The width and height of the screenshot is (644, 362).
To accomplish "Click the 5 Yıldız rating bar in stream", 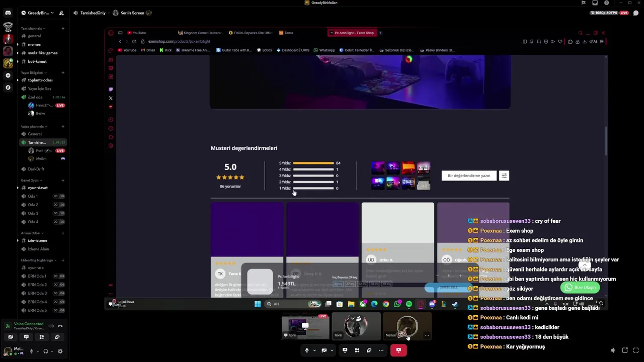I will point(313,163).
